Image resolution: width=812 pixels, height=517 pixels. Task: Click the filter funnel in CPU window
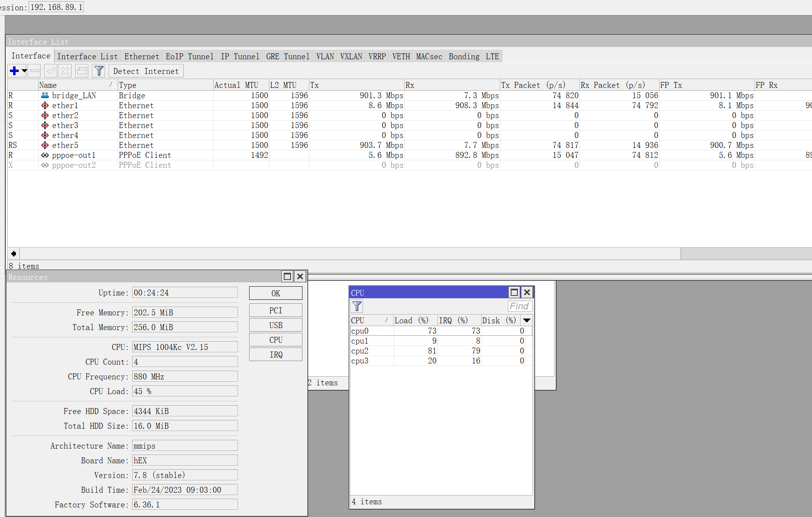[x=357, y=306]
